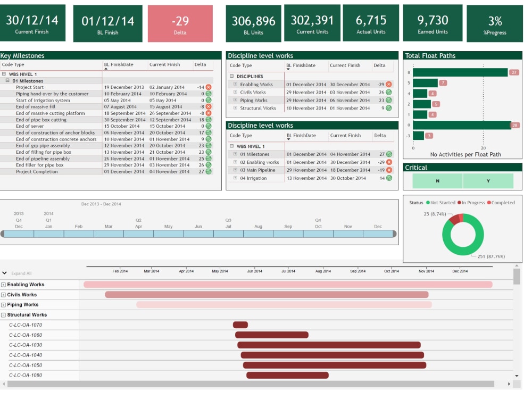
Task: Click the 3% Progress KPI card
Action: (495, 24)
